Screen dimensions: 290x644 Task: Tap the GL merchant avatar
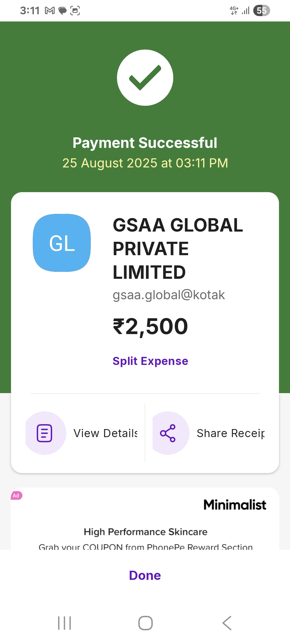click(x=62, y=243)
